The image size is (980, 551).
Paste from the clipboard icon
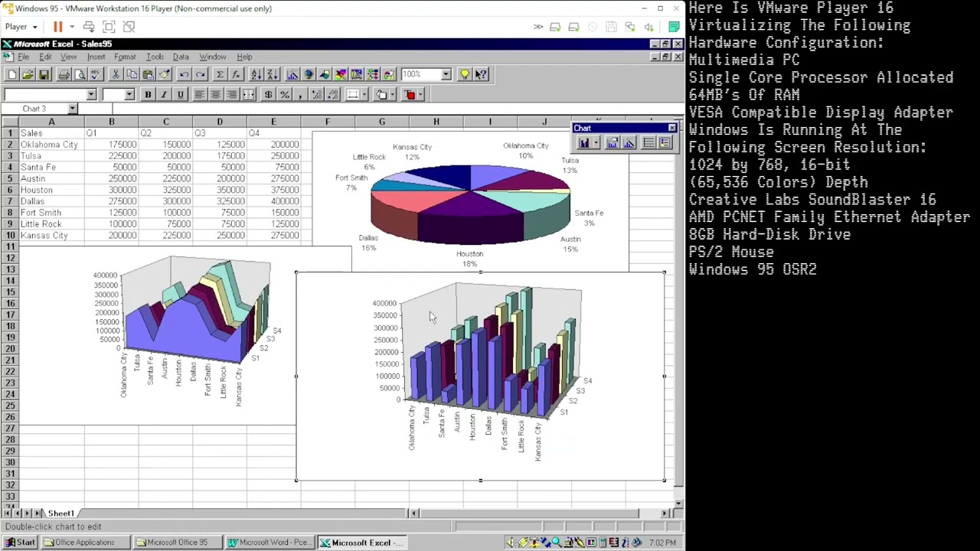(x=148, y=74)
